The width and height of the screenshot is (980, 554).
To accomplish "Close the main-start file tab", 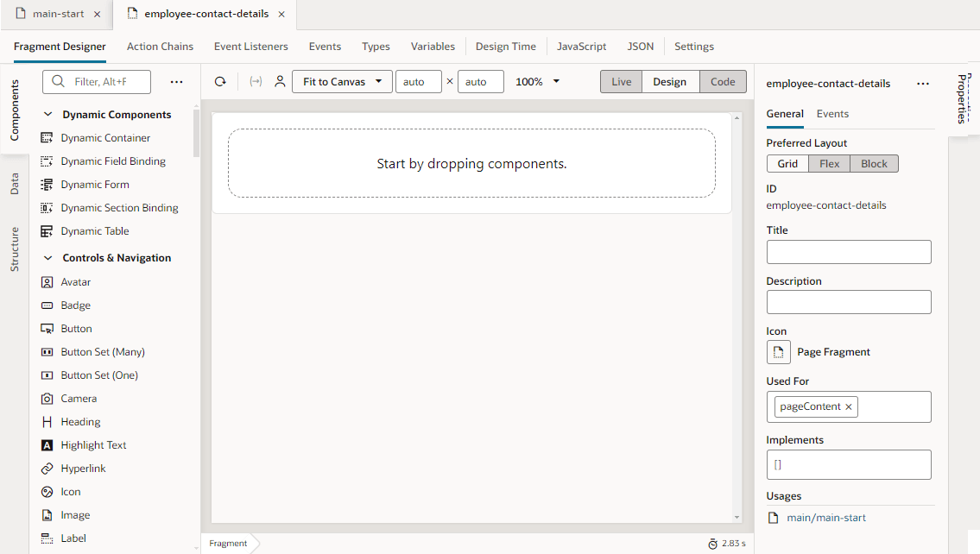I will 98,15.
